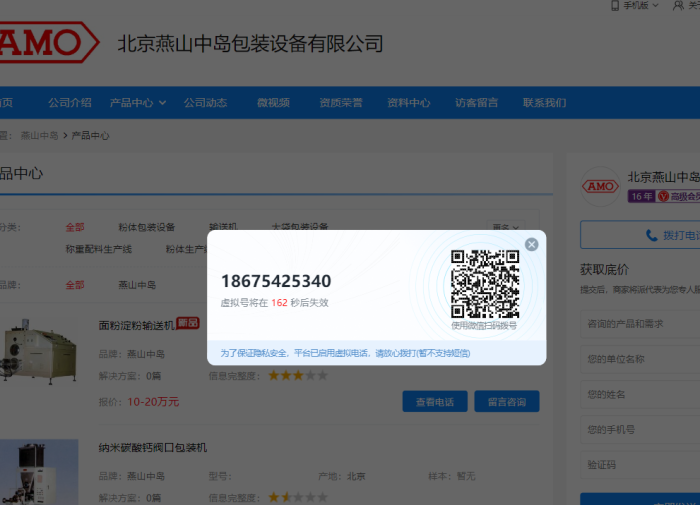
Task: Open the 纳米碳酸钙阀口包装机 product link
Action: pyautogui.click(x=153, y=447)
